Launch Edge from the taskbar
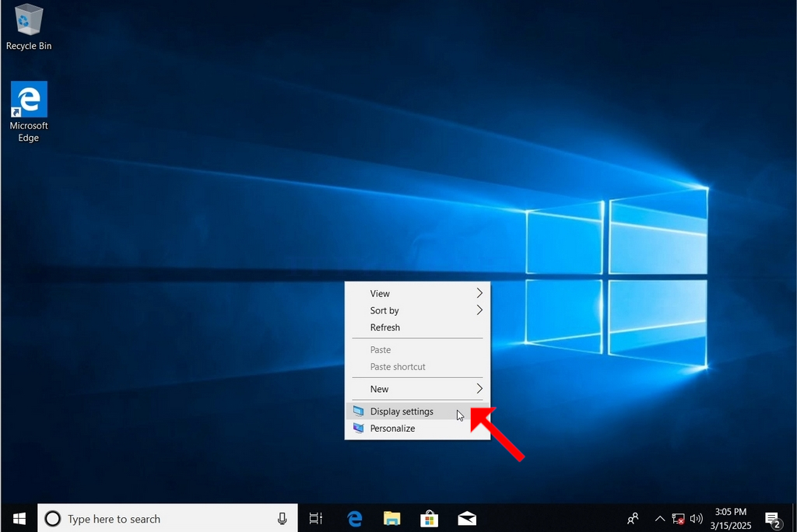The height and width of the screenshot is (532, 797). coord(354,519)
